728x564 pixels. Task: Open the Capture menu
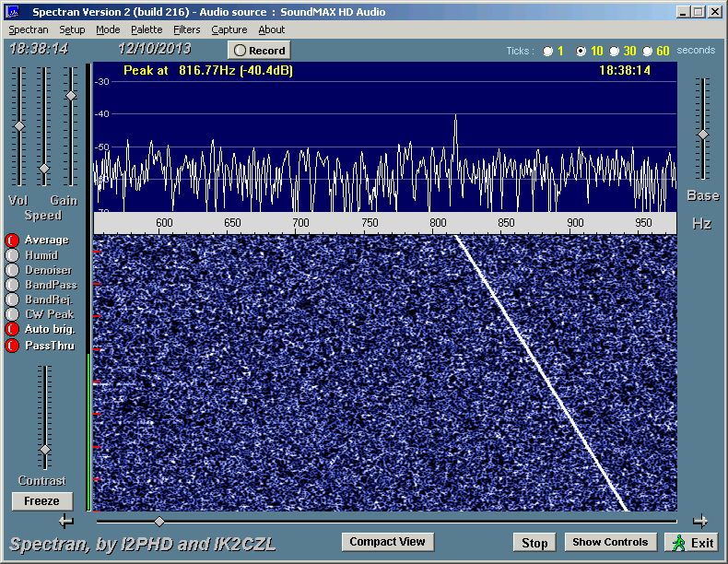(x=229, y=29)
